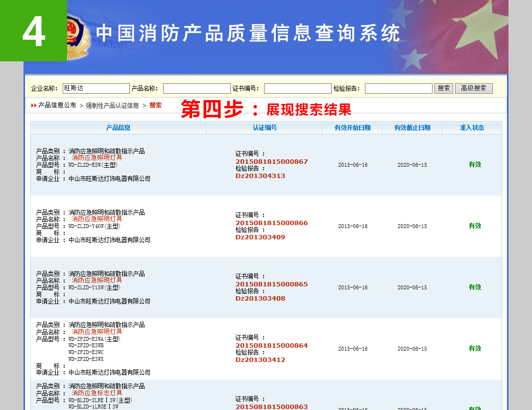Open certificate 2015081815000863
This screenshot has width=532, height=410.
coord(271,407)
